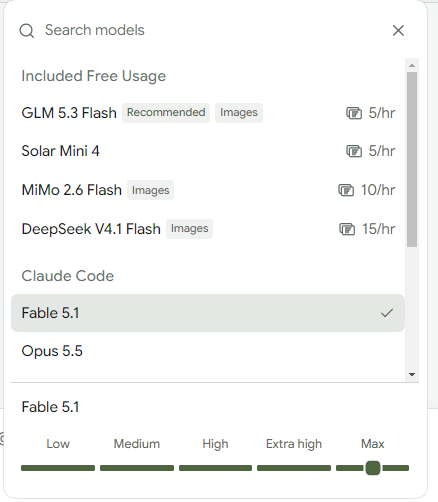Image resolution: width=438 pixels, height=502 pixels.
Task: Click the Recommended badge on GLM 5.3 Flash
Action: point(166,113)
